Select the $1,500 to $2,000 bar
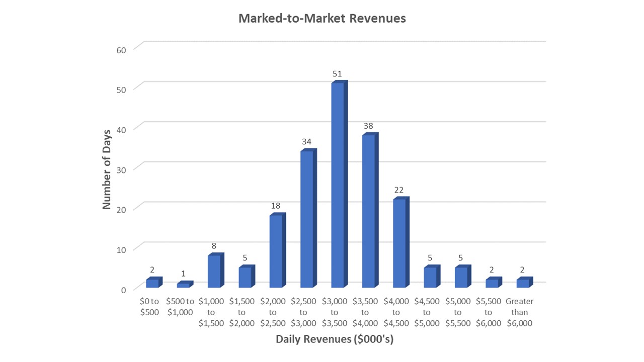The width and height of the screenshot is (644, 362). coord(245,277)
